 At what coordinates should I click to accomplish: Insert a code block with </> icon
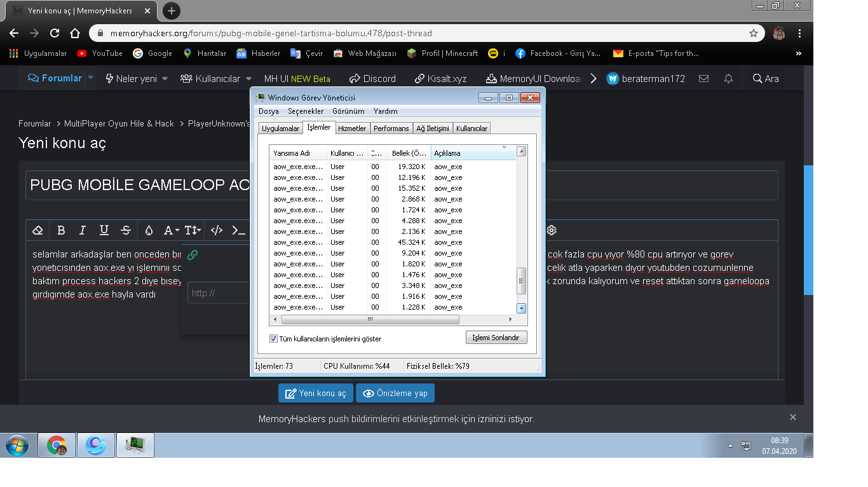click(x=217, y=230)
